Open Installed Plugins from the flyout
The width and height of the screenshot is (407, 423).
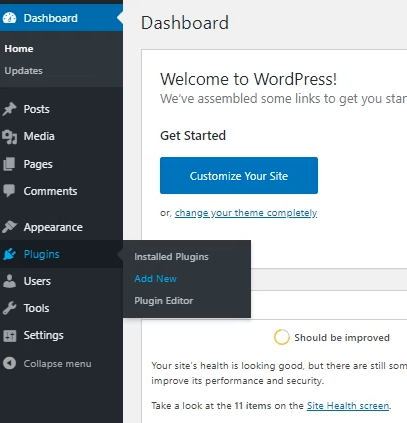pos(171,257)
